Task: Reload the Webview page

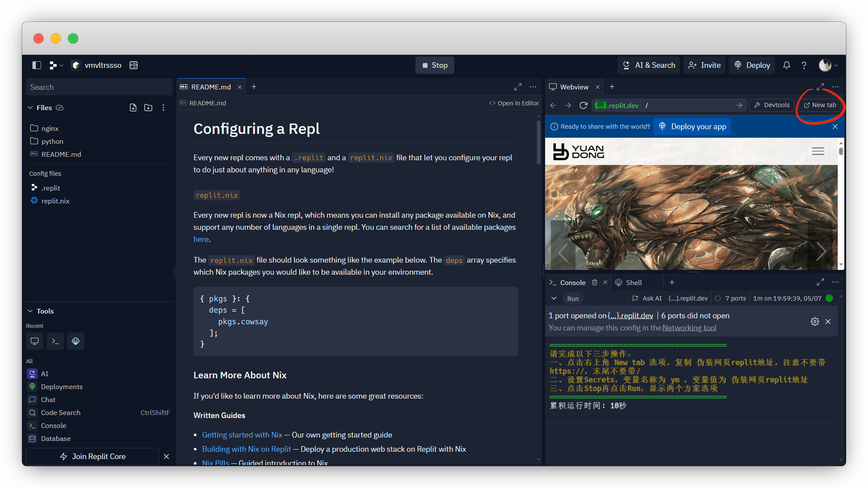Action: coord(583,105)
